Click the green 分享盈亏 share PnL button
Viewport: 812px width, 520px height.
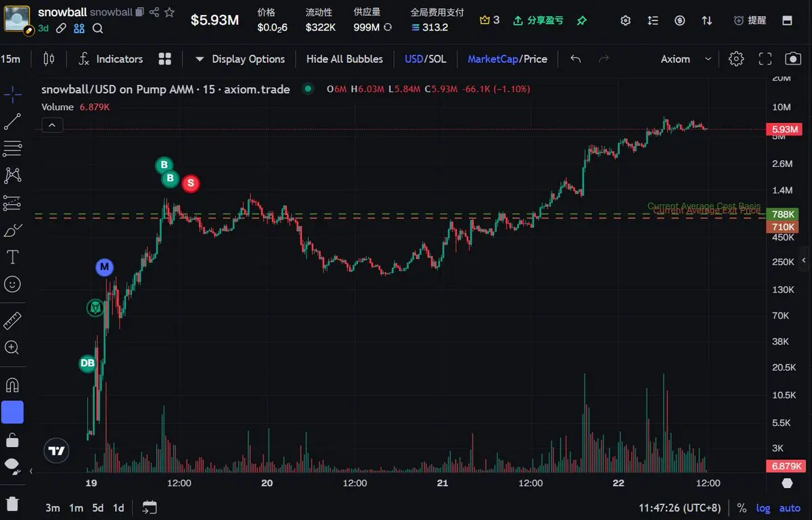pyautogui.click(x=538, y=20)
